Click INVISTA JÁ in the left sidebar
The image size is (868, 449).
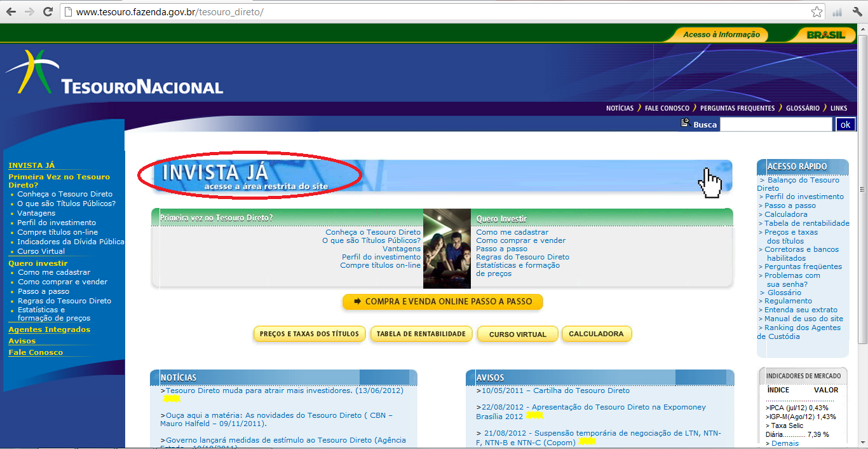coord(31,165)
